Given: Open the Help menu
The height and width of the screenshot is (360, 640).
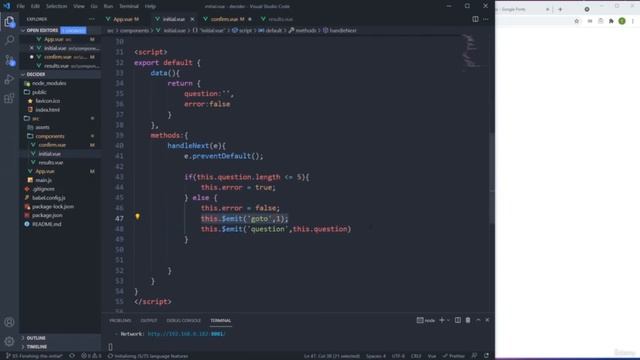Looking at the screenshot, I should point(150,6).
